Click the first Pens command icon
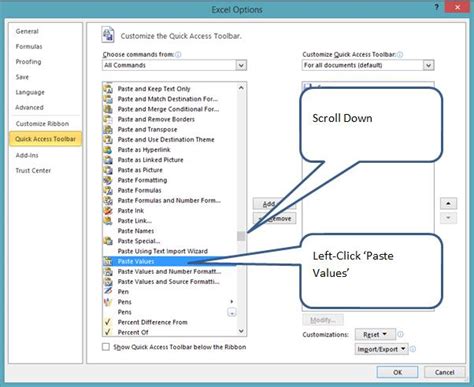 point(108,302)
